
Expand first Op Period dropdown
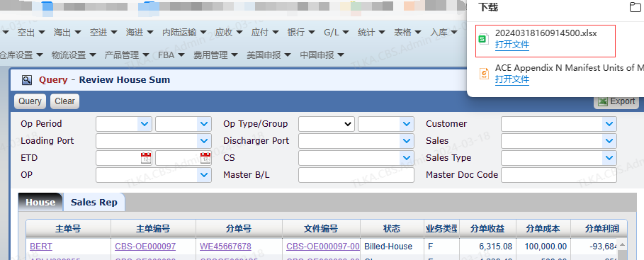point(145,124)
